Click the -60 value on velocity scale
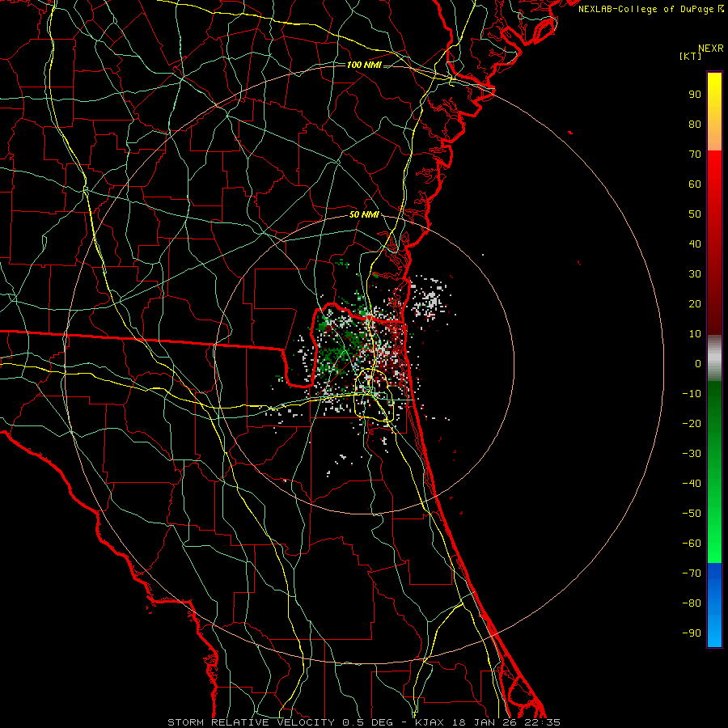728x728 pixels. [x=692, y=544]
